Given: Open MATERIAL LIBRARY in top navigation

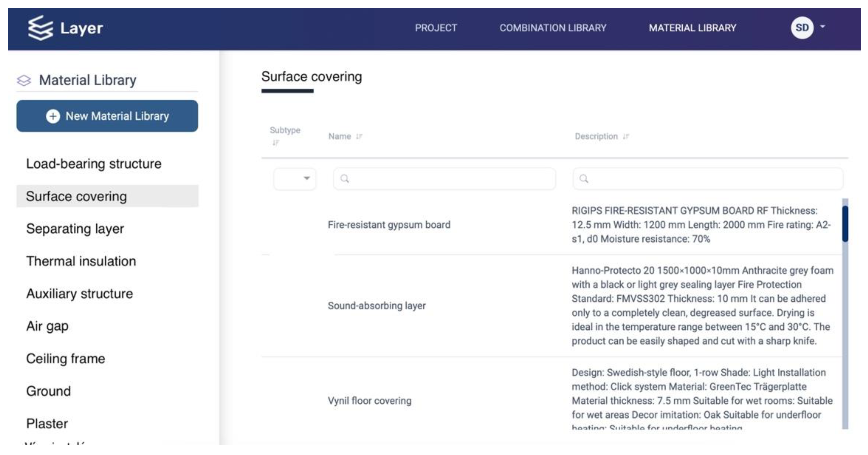Looking at the screenshot, I should click(x=692, y=28).
